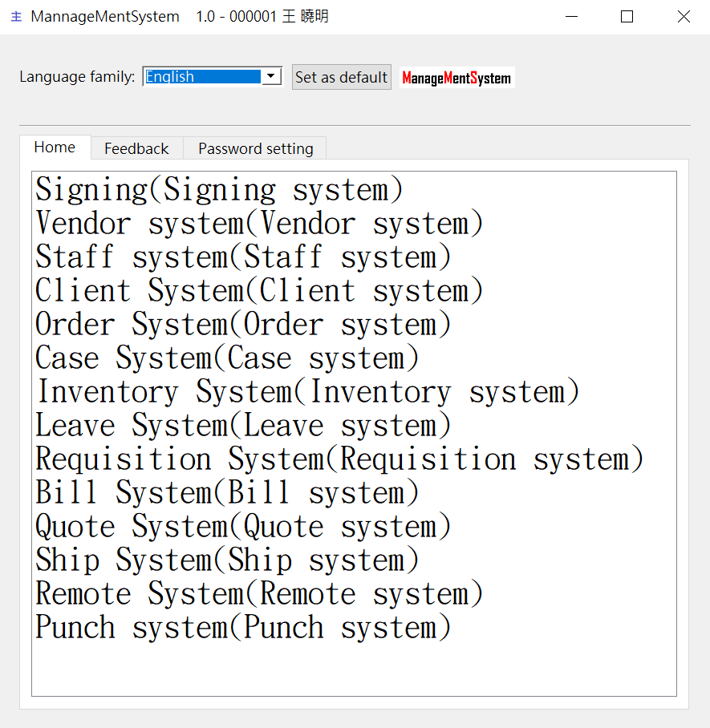Click the English language combo box field
This screenshot has height=728, width=710.
click(203, 76)
